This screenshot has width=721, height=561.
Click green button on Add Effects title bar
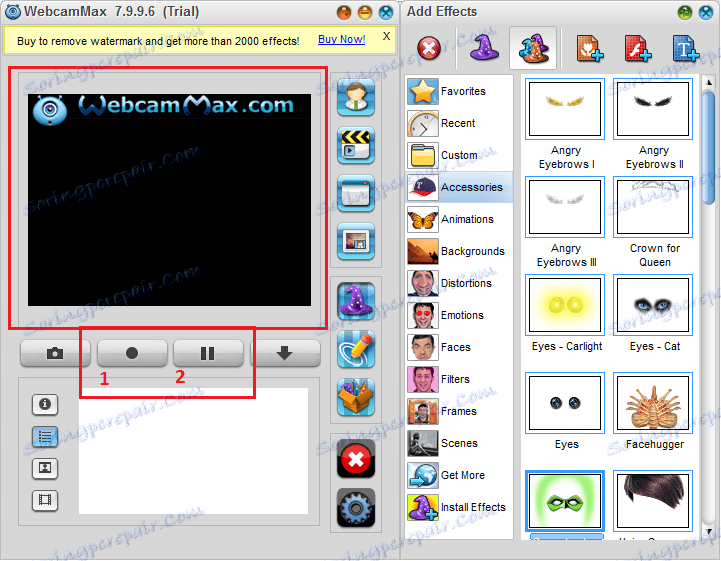coord(685,12)
